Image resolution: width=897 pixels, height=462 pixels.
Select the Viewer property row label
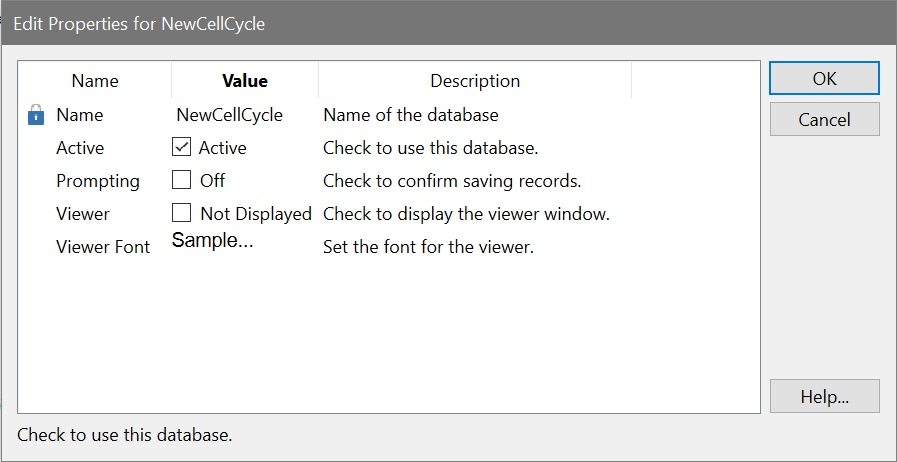tap(83, 214)
